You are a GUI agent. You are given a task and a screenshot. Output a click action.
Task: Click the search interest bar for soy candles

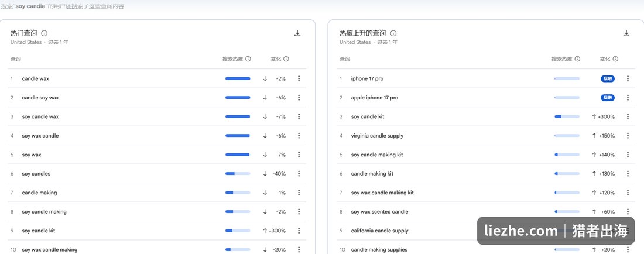(x=238, y=174)
